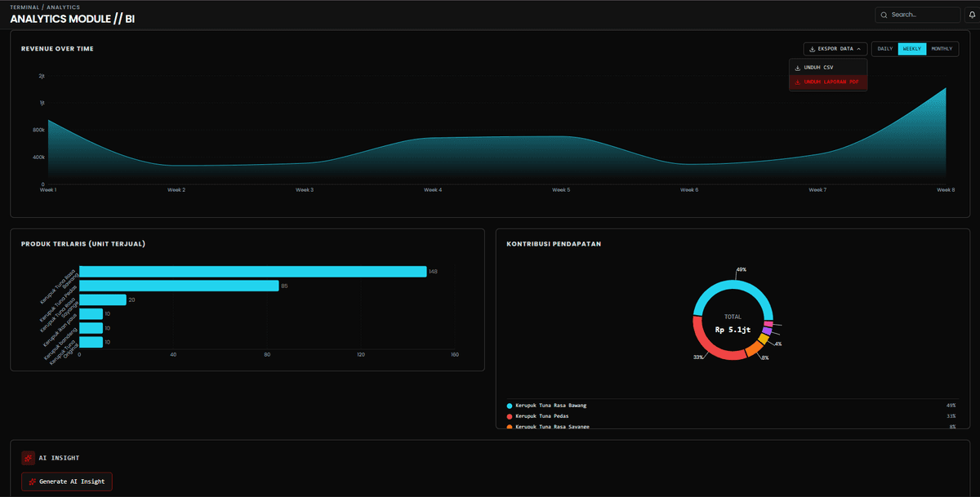Click red legend dot for Kerupuk Tuna Pedas
This screenshot has width=980, height=497.
point(510,416)
